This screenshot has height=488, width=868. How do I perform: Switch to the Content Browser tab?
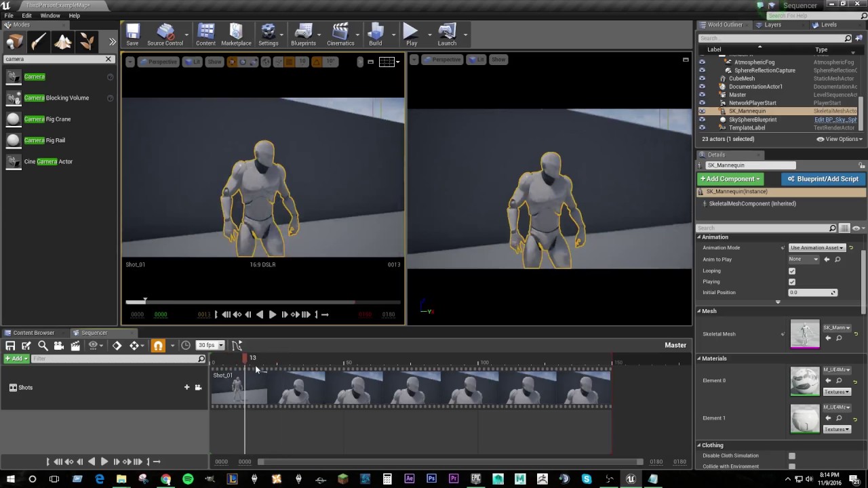pos(33,333)
